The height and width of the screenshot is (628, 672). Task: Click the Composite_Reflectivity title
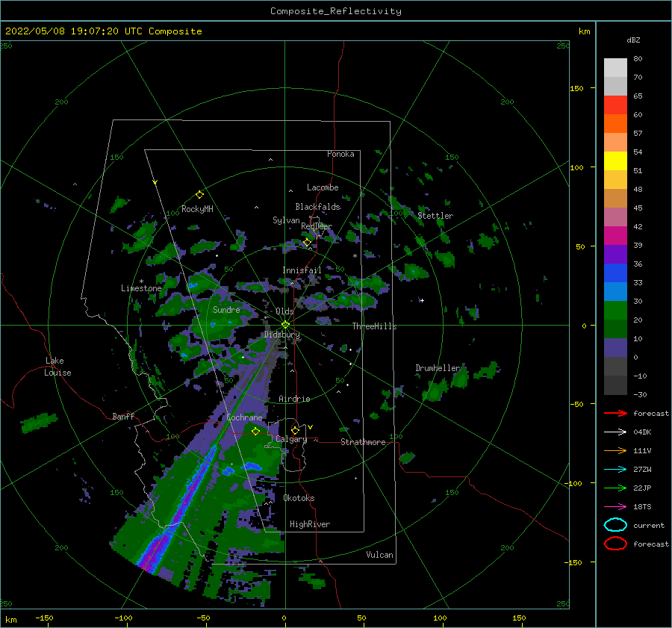pos(336,11)
